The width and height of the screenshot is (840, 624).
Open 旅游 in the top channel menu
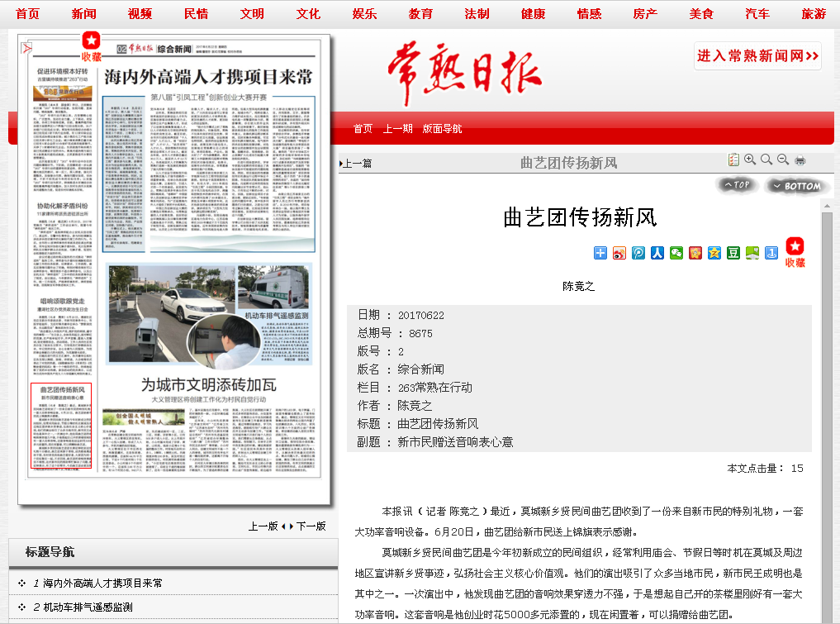(x=814, y=14)
